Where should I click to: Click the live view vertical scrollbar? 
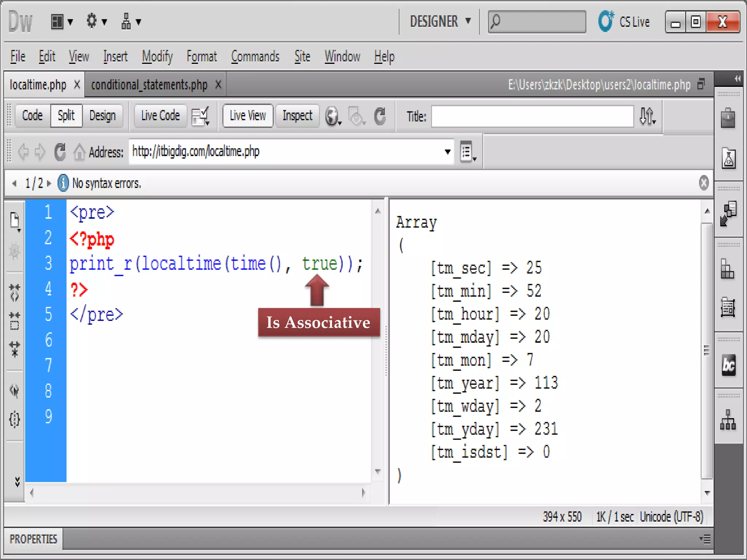pos(707,350)
